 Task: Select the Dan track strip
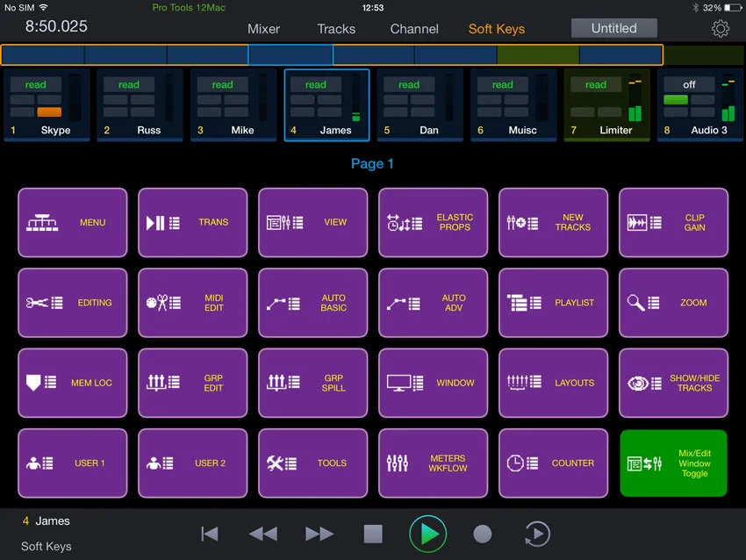point(420,105)
